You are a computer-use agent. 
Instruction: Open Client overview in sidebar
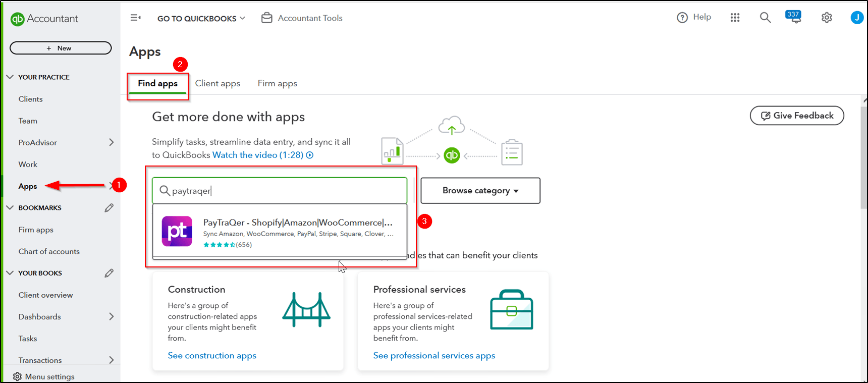point(45,295)
